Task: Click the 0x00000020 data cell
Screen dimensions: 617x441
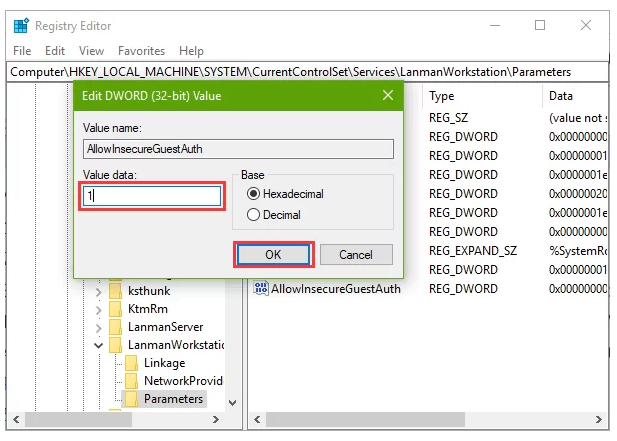Action: point(578,194)
